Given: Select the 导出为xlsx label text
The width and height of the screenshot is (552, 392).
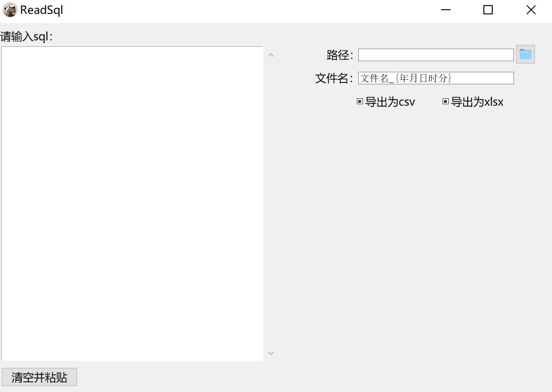Looking at the screenshot, I should (x=476, y=101).
